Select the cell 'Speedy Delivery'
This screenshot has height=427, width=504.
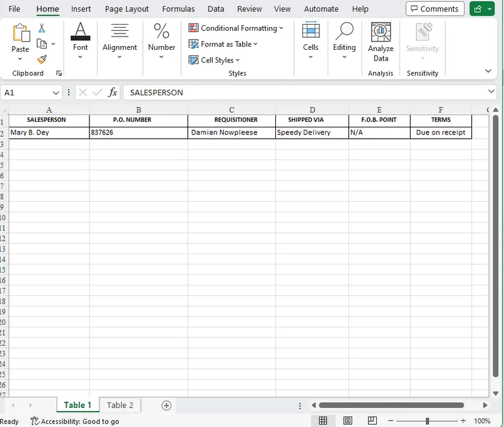point(312,132)
